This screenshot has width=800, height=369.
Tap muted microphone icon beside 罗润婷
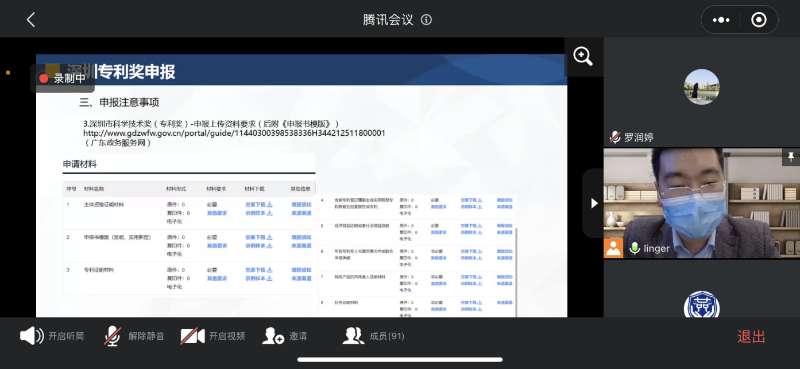tap(615, 137)
